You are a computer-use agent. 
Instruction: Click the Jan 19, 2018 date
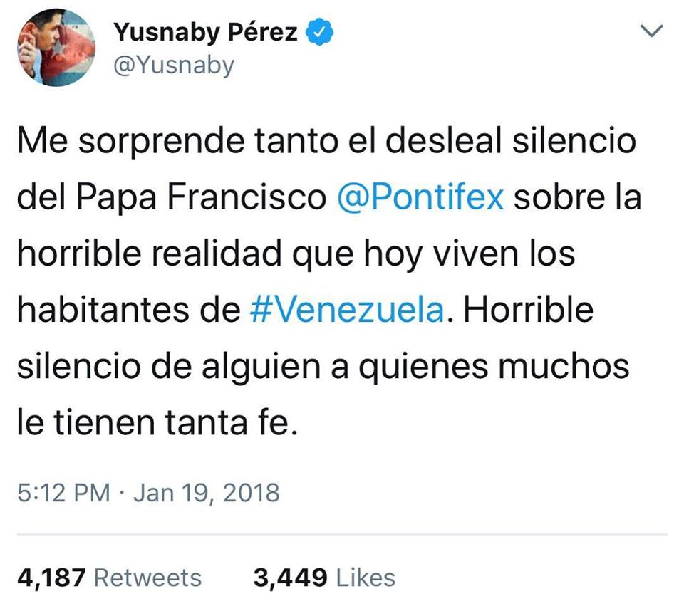[x=206, y=493]
